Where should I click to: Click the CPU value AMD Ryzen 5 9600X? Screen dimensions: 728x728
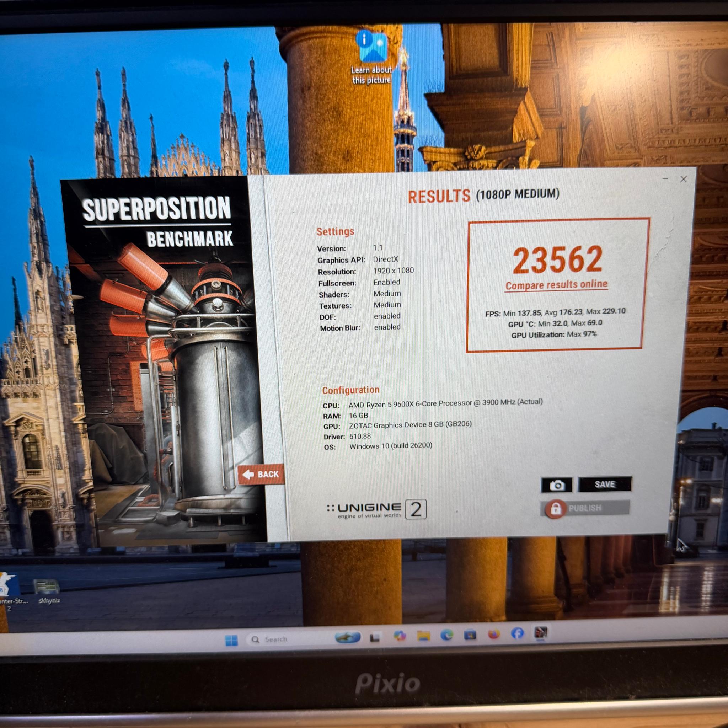pyautogui.click(x=445, y=403)
